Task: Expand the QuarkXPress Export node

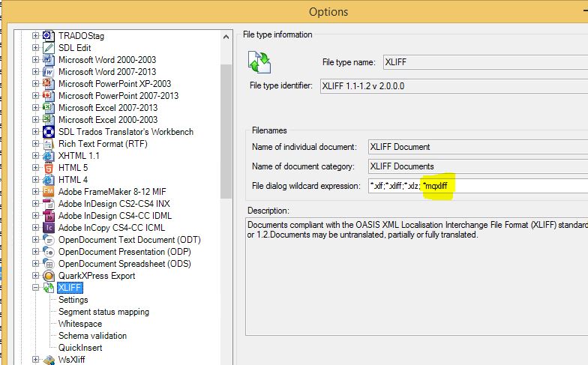Action: [x=36, y=276]
